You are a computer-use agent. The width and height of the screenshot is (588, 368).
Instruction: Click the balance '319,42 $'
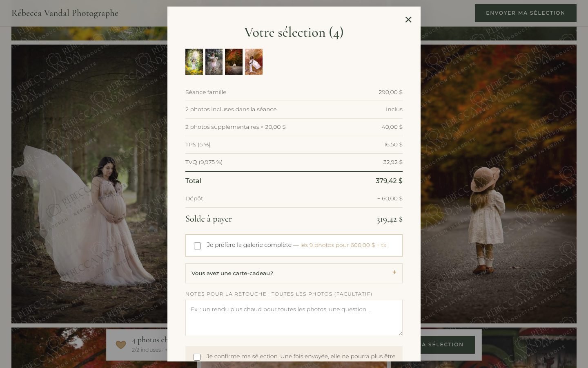pyautogui.click(x=390, y=220)
